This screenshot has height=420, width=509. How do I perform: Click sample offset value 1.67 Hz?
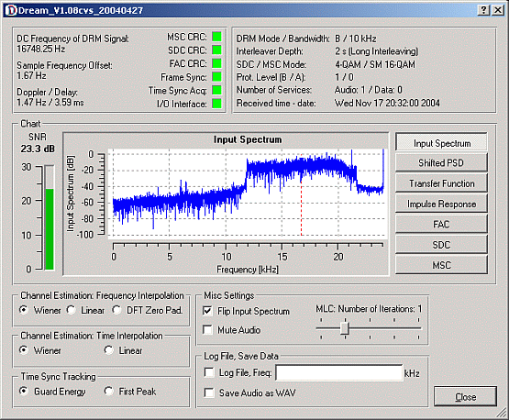(31, 75)
